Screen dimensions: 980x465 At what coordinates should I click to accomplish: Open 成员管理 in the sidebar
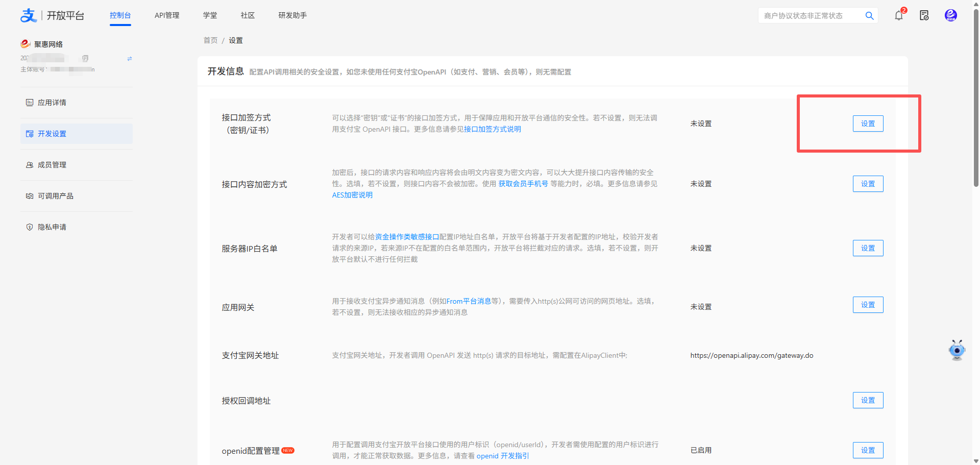click(52, 165)
